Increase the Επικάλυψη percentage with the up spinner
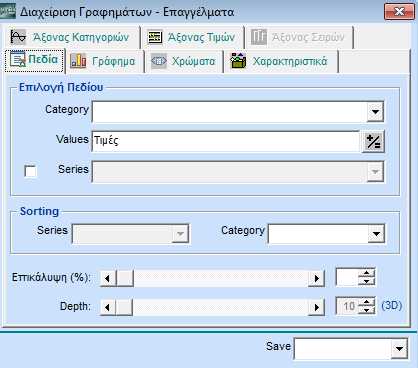The width and height of the screenshot is (418, 368). (x=367, y=273)
